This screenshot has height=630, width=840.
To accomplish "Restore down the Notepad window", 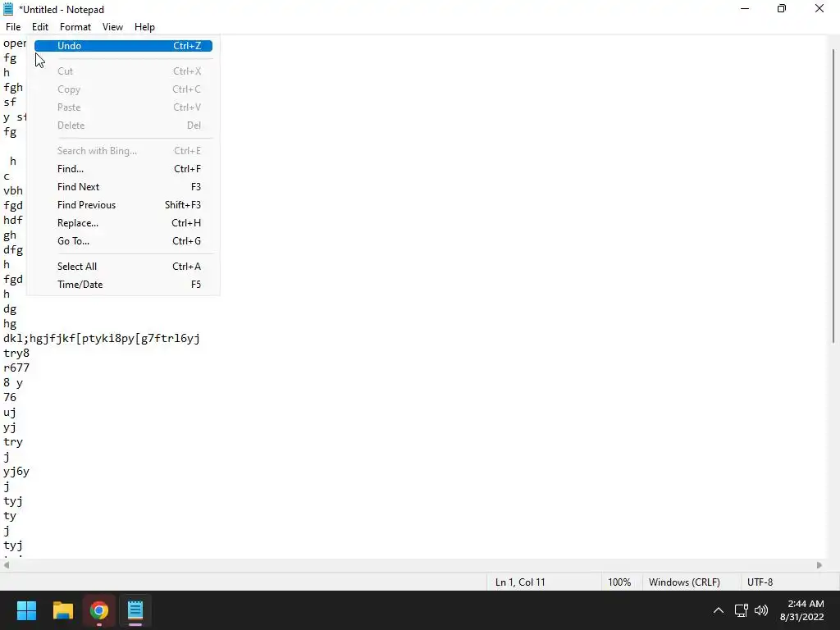I will (x=782, y=9).
